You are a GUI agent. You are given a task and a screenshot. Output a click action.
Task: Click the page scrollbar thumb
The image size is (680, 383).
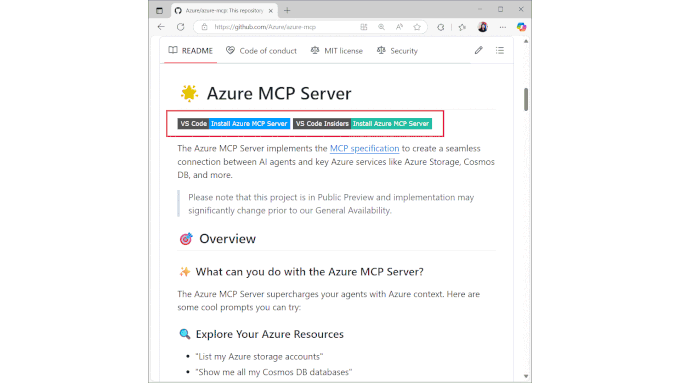526,100
